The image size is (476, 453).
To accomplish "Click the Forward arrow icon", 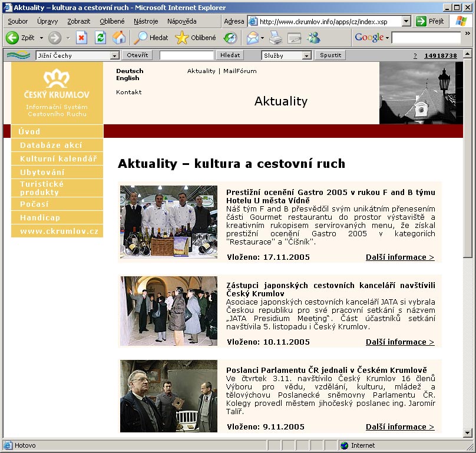I will pos(55,38).
